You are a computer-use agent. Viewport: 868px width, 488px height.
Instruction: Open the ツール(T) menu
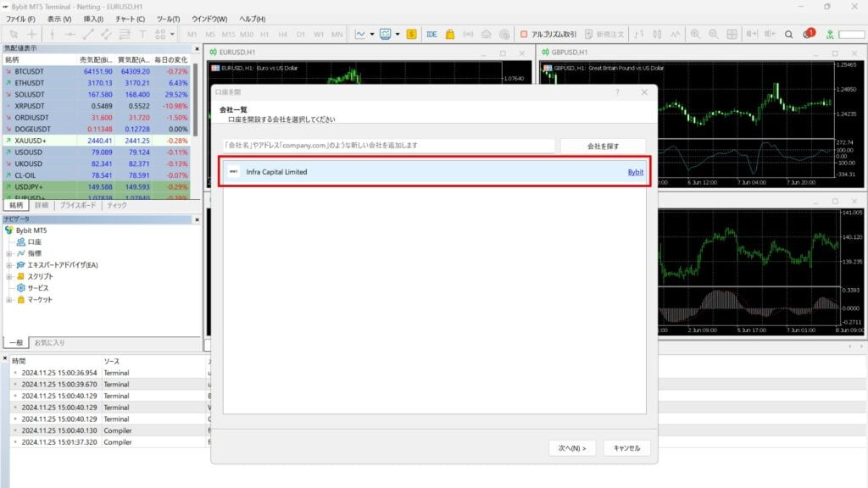[169, 19]
